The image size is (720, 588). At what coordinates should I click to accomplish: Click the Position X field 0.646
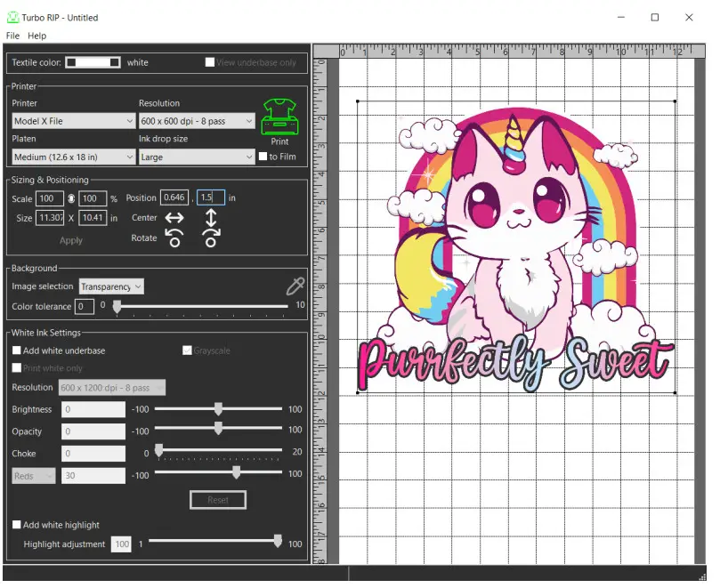click(174, 197)
